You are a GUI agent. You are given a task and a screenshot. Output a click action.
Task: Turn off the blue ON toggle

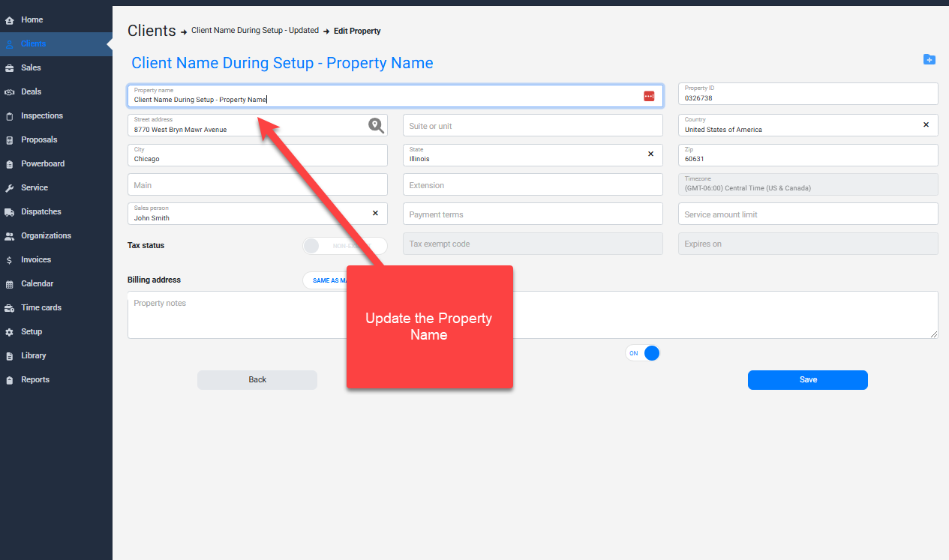pyautogui.click(x=643, y=353)
